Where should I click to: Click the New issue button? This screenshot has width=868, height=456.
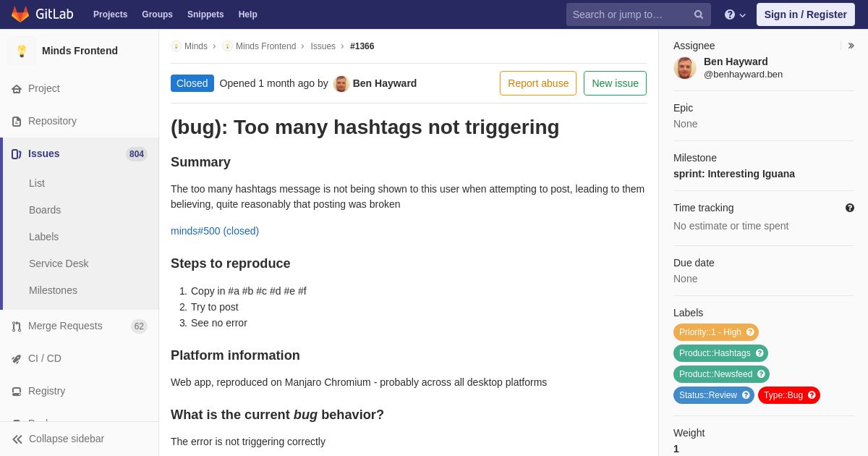coord(615,83)
